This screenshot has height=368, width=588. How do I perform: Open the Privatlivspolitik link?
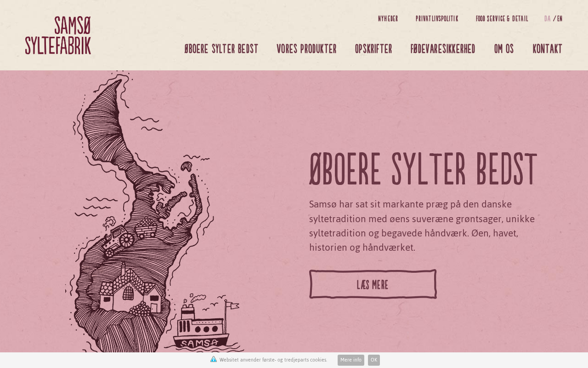point(437,19)
